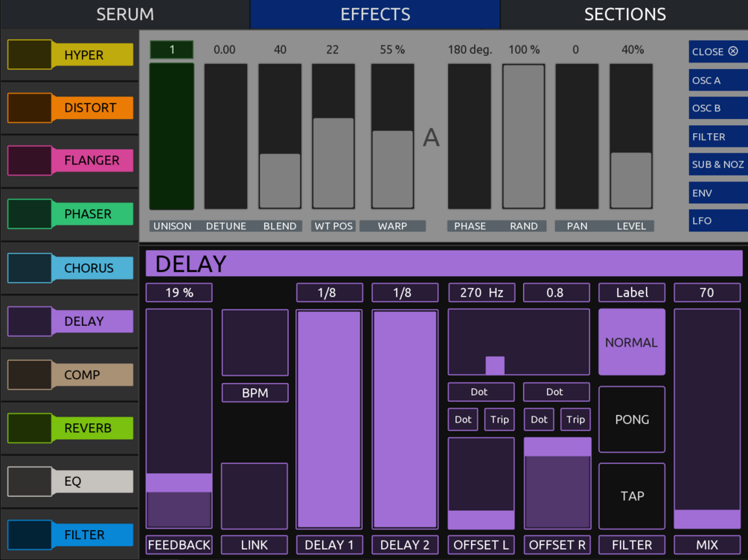This screenshot has width=748, height=560.
Task: Select the DELAY effect label in sidebar
Action: point(92,321)
